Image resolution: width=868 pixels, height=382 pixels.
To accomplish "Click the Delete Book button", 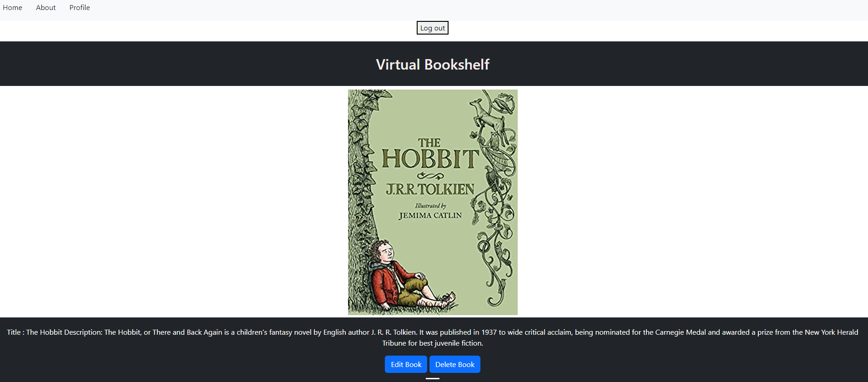I will tap(455, 364).
